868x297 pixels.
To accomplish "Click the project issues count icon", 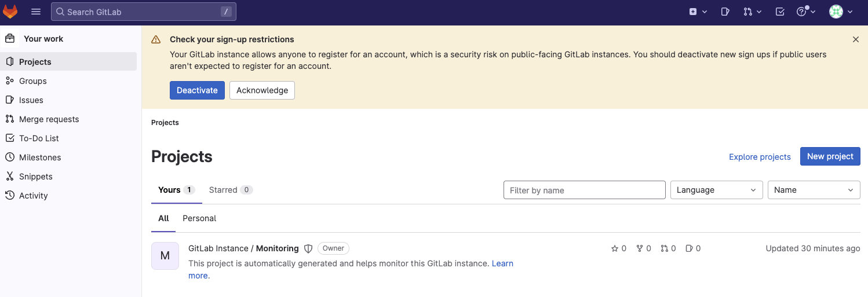I will 689,248.
